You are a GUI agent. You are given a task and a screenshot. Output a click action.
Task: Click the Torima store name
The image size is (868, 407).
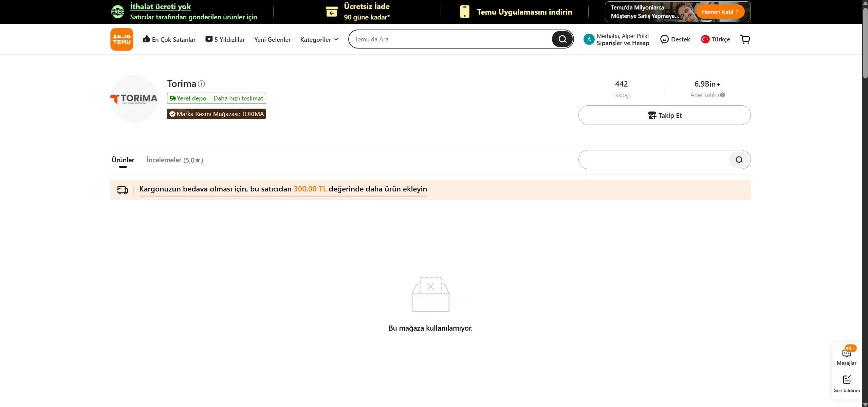(x=182, y=84)
